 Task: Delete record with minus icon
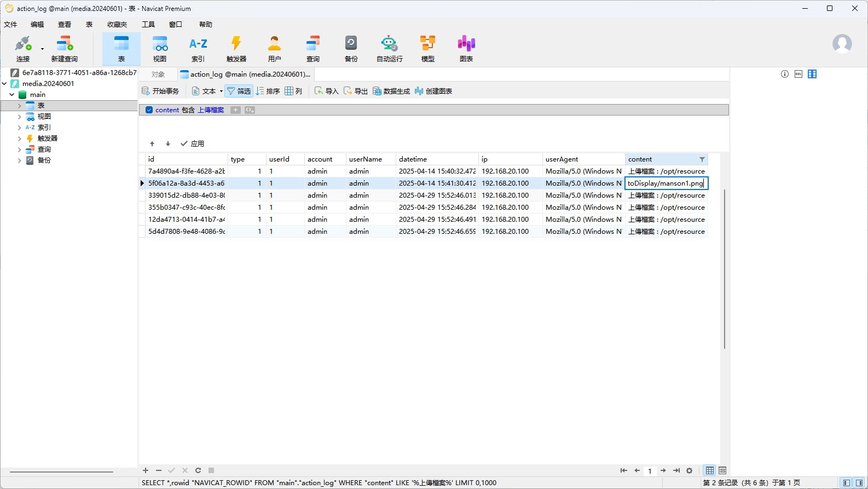pos(159,470)
